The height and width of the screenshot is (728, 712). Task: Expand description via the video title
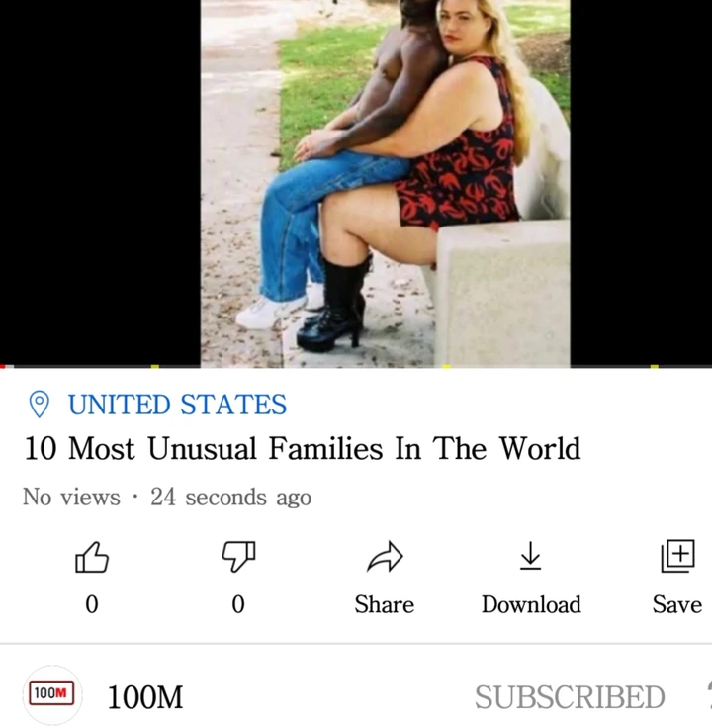(303, 448)
